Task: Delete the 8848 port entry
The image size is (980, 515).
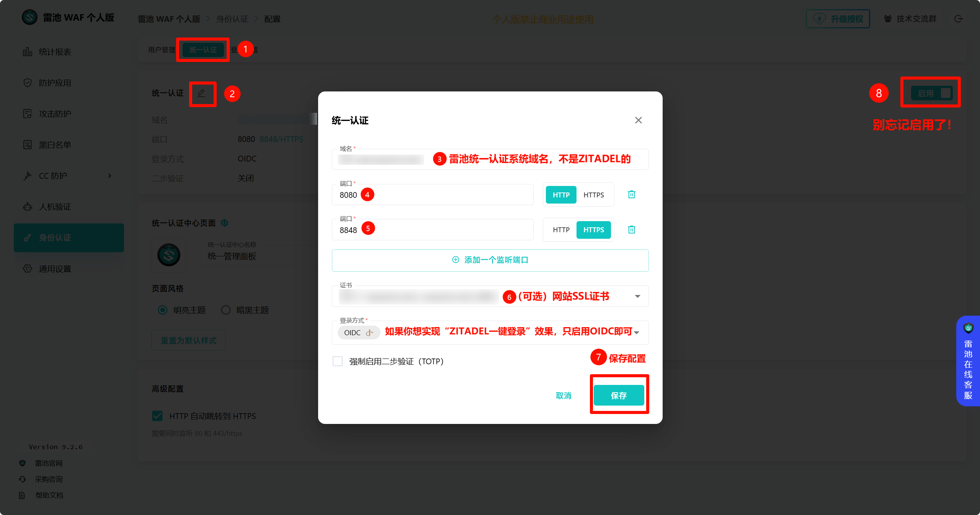Action: [x=632, y=230]
